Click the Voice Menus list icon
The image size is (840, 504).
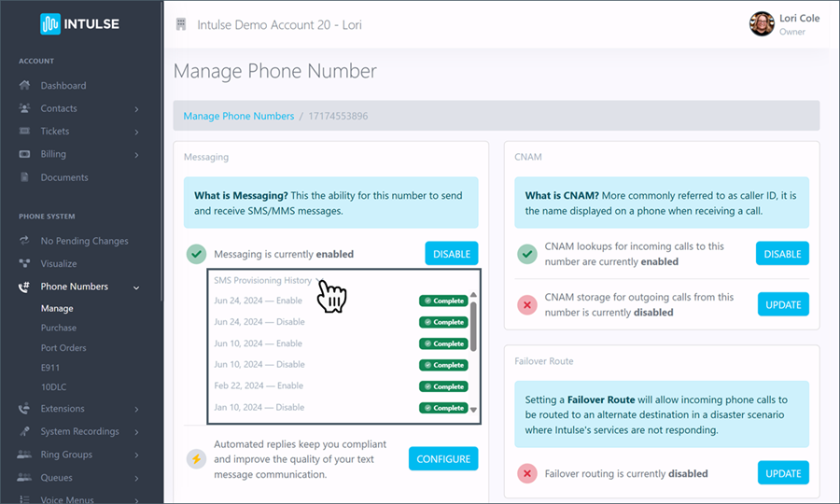coord(24,499)
